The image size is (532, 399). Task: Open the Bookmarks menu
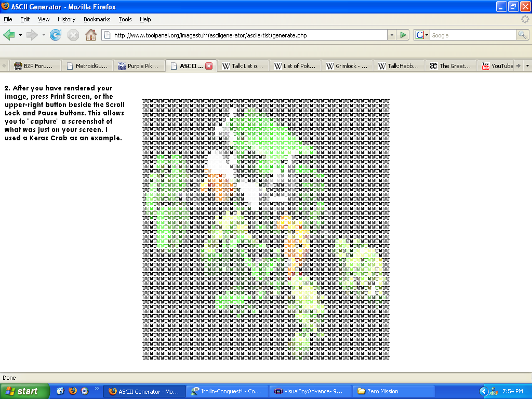97,19
